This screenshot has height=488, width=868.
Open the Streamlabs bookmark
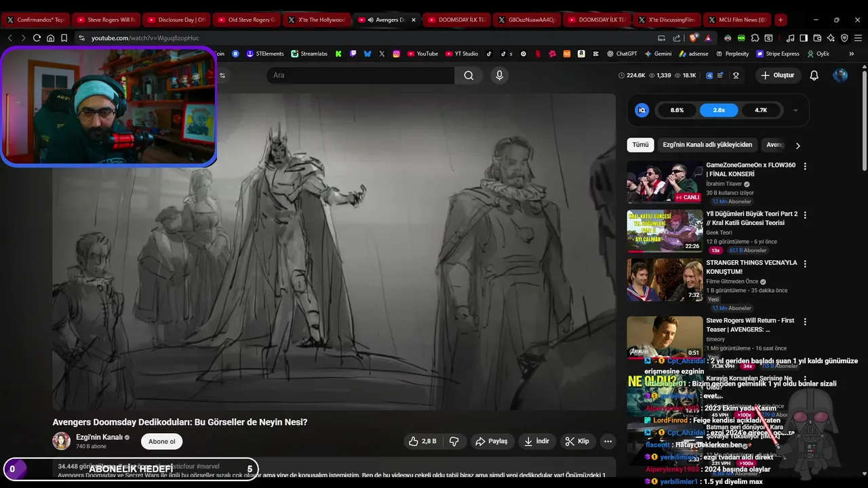pyautogui.click(x=309, y=54)
